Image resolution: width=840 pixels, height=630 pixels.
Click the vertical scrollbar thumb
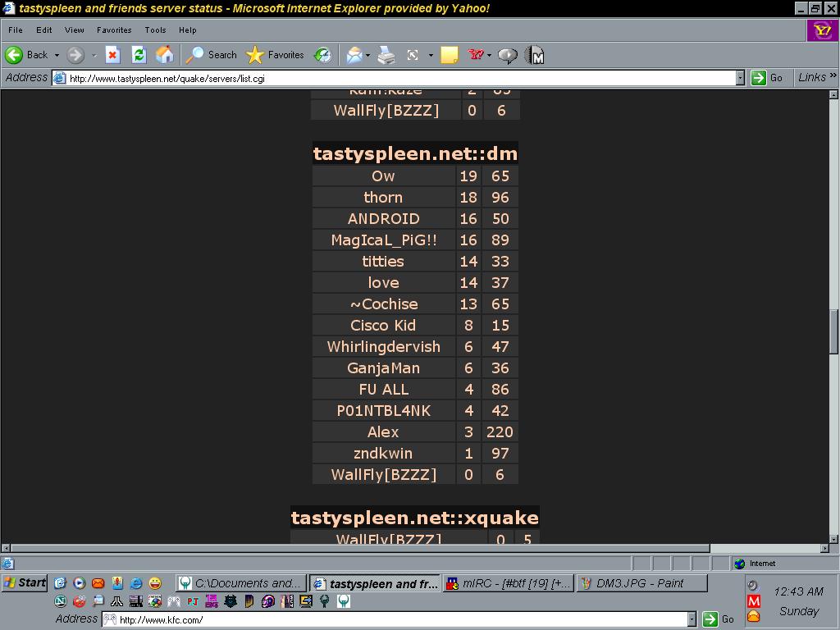[833, 331]
